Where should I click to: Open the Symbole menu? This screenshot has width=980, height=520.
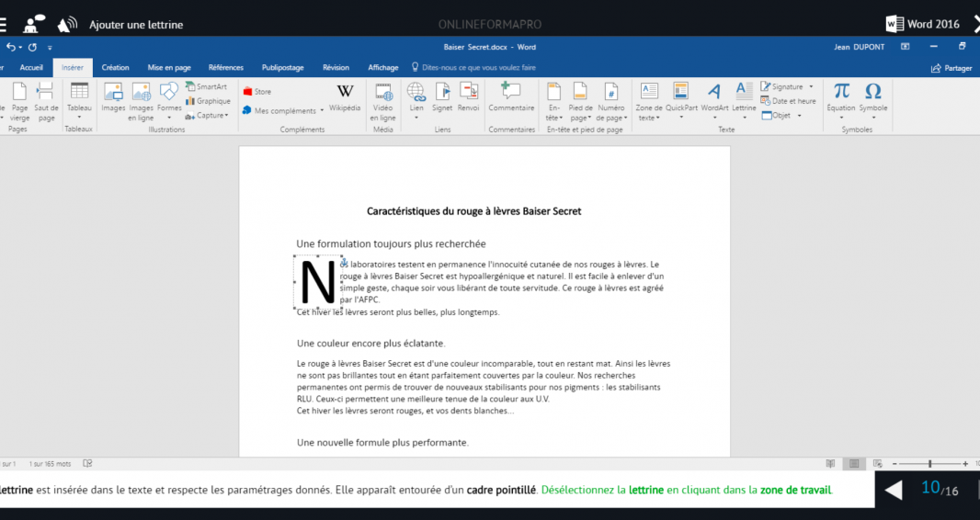(873, 100)
